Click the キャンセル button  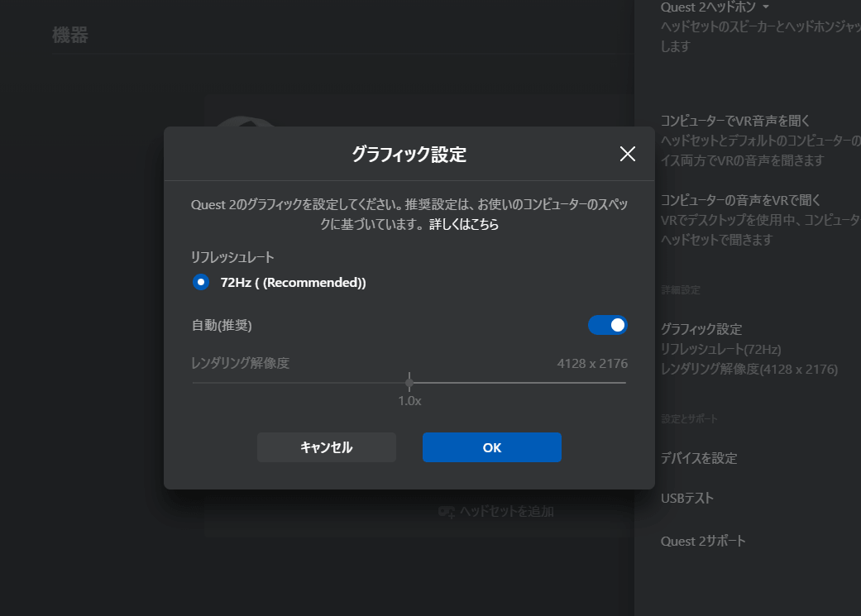click(x=327, y=447)
